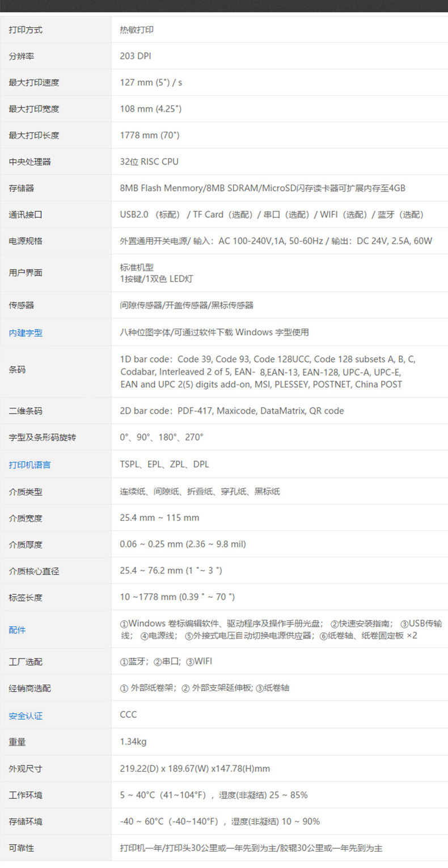
Task: Open the blue 安全认证 link
Action: click(x=26, y=716)
